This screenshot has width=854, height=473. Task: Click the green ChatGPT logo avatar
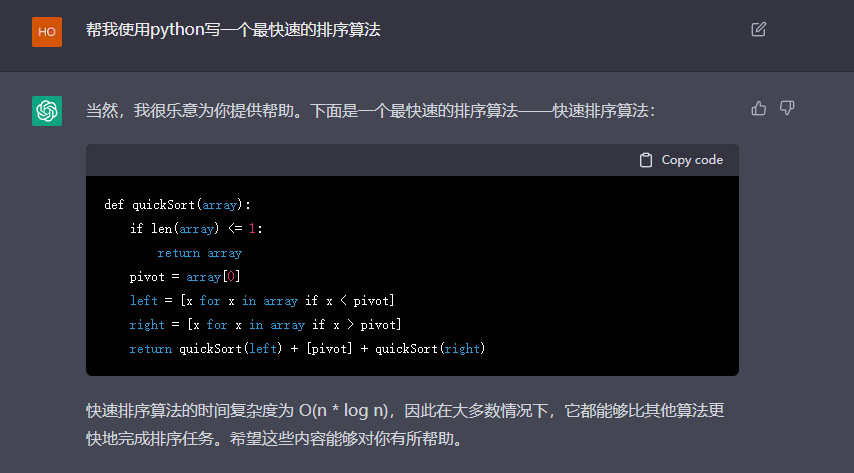[x=47, y=111]
